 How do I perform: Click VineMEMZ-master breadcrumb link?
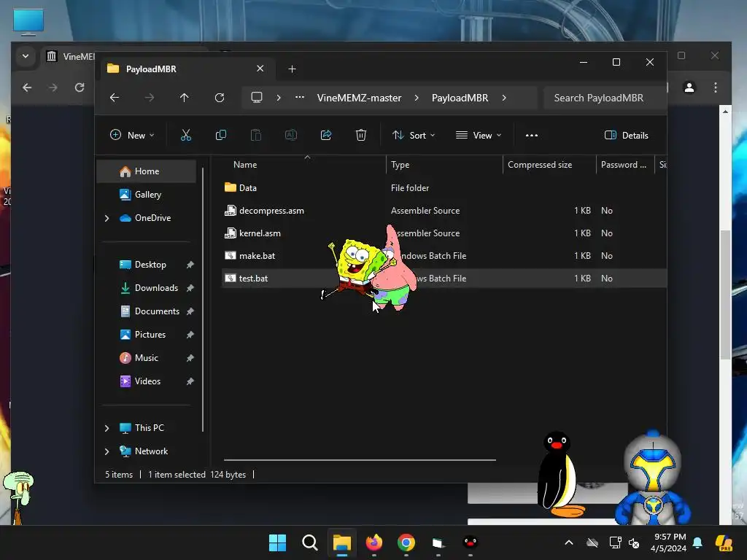tap(359, 98)
